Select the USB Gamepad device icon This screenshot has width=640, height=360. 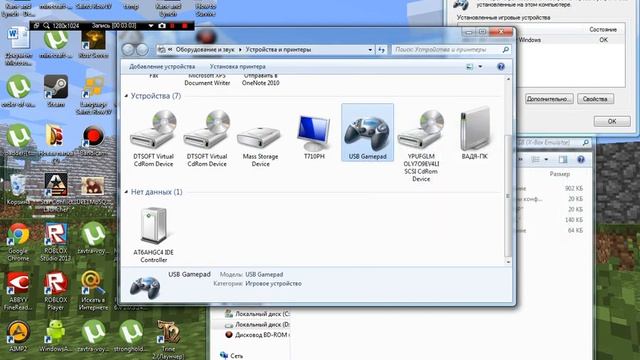click(x=367, y=133)
